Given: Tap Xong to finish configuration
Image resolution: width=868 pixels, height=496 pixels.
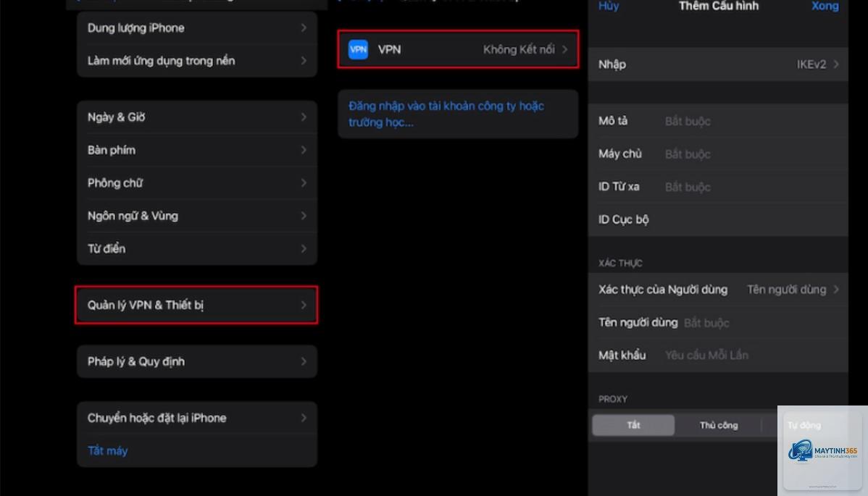Looking at the screenshot, I should click(x=825, y=6).
